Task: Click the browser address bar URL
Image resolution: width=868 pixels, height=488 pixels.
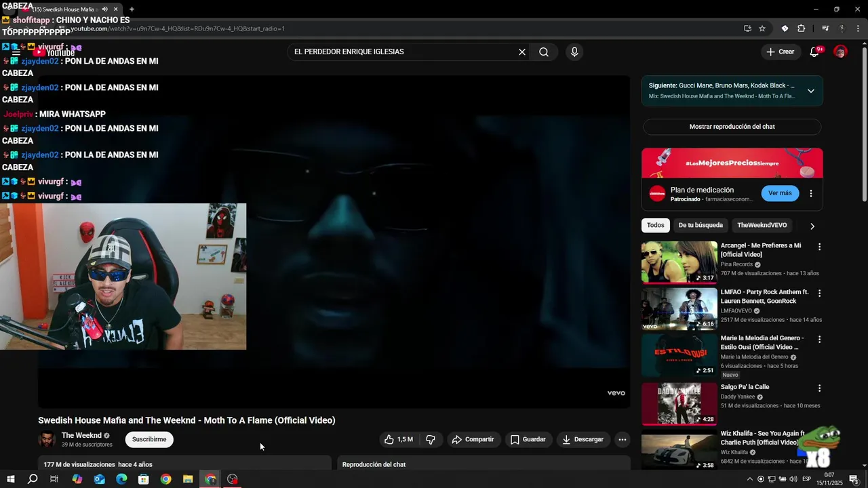Action: tap(178, 28)
